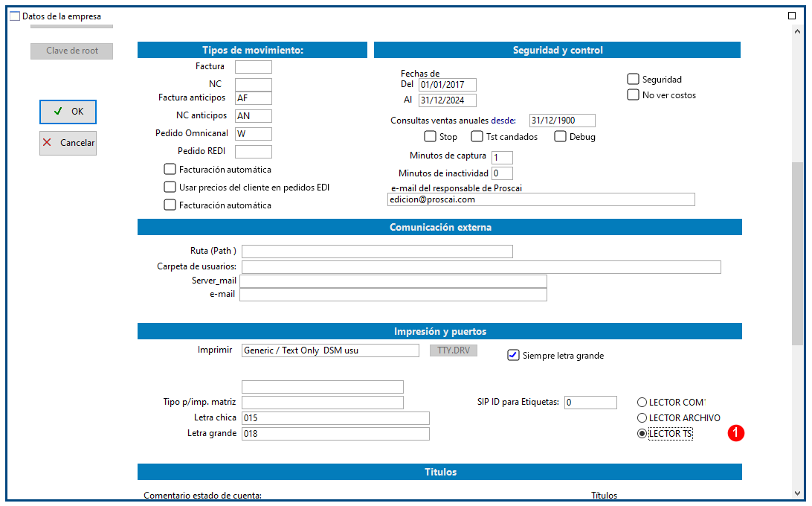This screenshot has height=506, width=812.
Task: Click the Comunicación externa header
Action: 439,227
